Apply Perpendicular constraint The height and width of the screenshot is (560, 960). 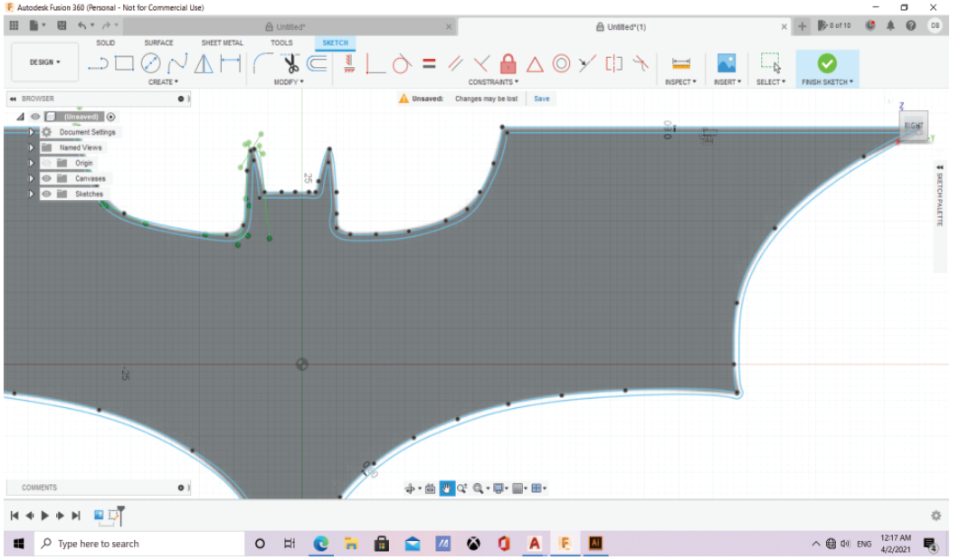click(482, 63)
